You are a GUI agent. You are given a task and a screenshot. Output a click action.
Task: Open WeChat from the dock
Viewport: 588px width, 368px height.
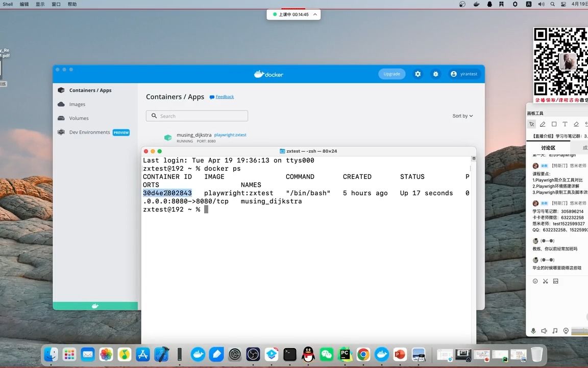tap(327, 354)
